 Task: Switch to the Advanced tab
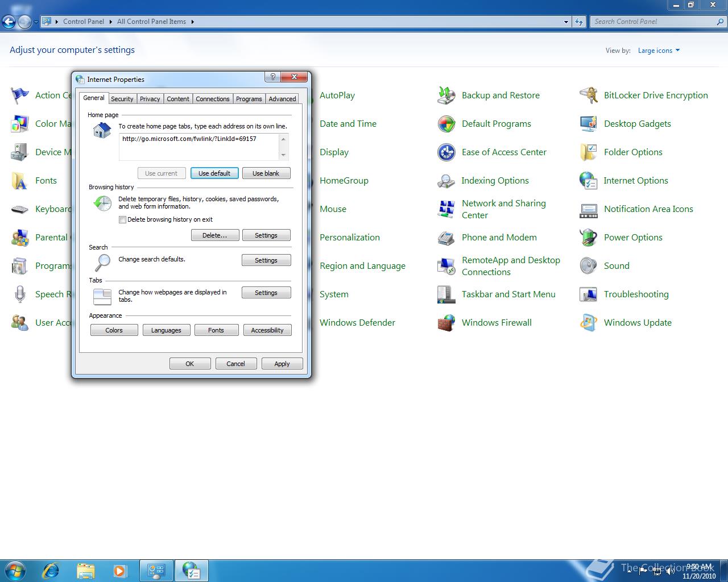point(282,99)
